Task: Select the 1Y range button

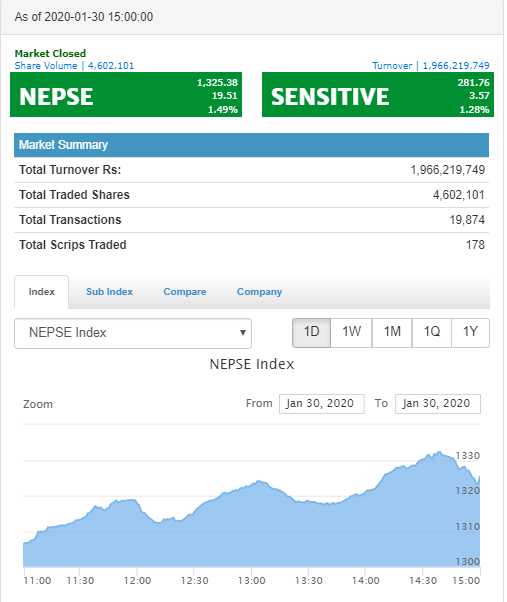Action: tap(470, 332)
